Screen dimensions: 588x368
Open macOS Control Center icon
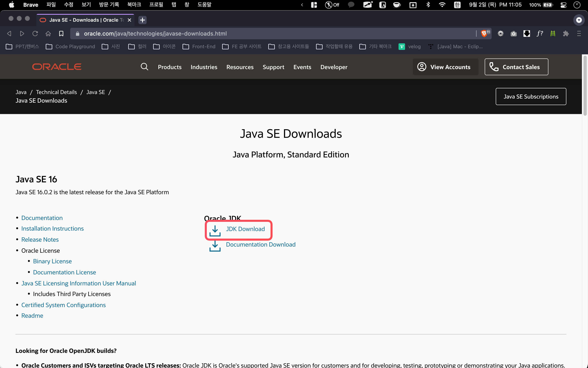pos(563,5)
